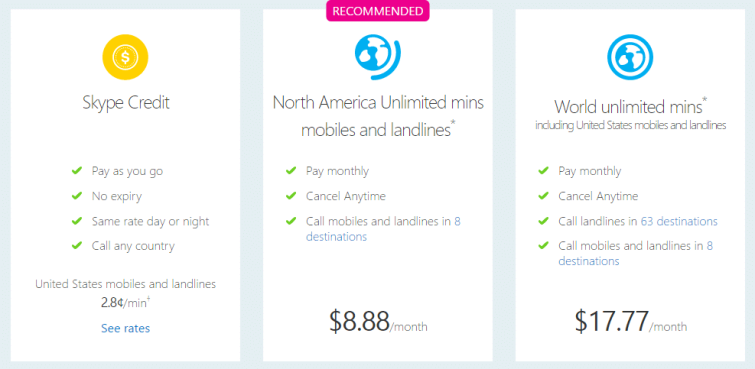Open 8 destinations link in World plan

click(x=636, y=253)
